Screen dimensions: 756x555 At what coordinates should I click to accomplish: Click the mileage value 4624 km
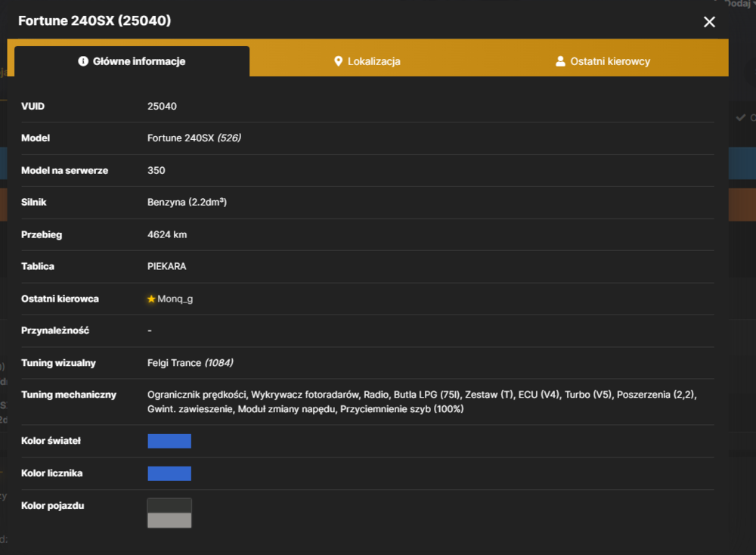point(167,234)
